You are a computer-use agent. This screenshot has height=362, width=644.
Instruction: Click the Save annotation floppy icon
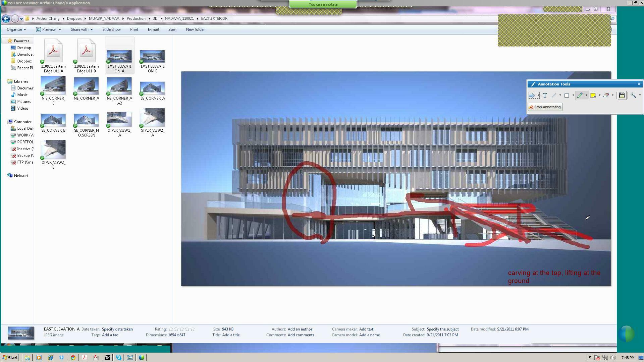(x=622, y=96)
